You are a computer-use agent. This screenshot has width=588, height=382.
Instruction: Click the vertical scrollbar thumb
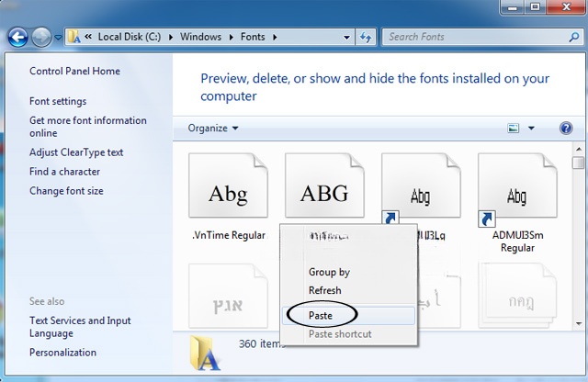(x=579, y=163)
